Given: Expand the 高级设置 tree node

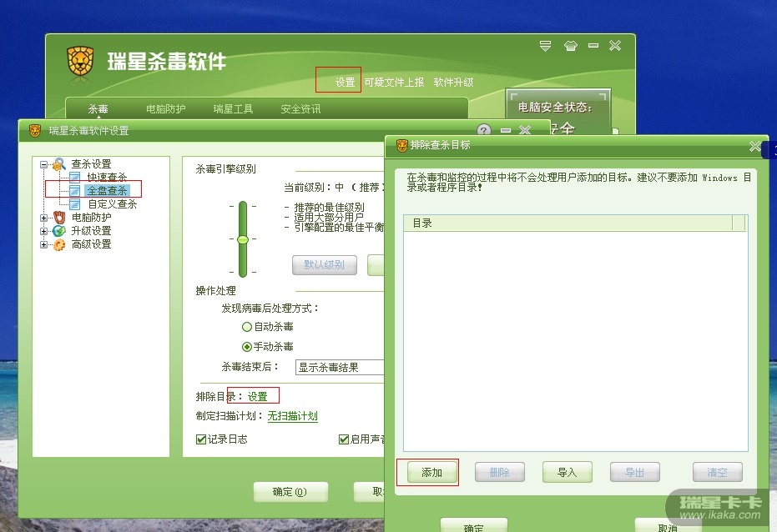Looking at the screenshot, I should click(x=43, y=244).
